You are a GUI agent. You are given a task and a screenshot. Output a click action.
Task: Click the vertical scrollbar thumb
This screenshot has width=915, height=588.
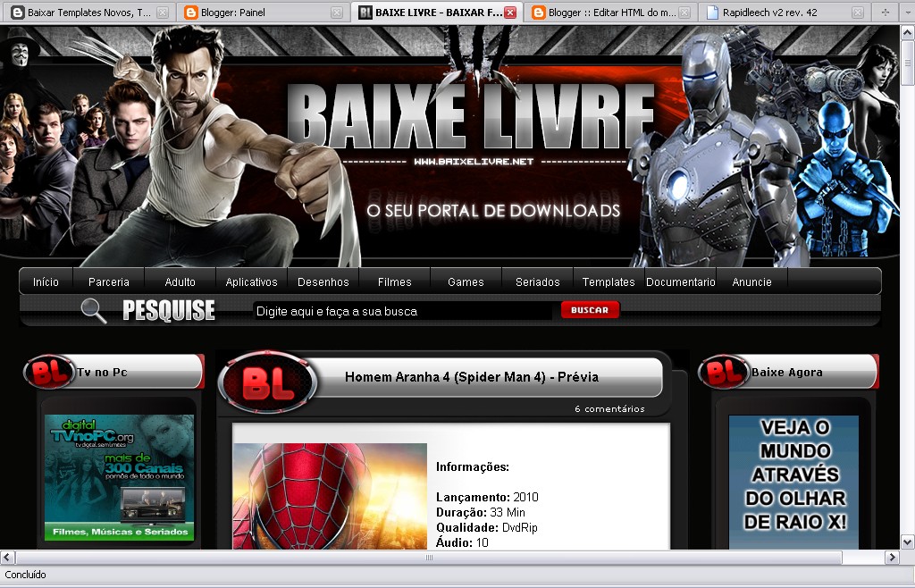(908, 63)
